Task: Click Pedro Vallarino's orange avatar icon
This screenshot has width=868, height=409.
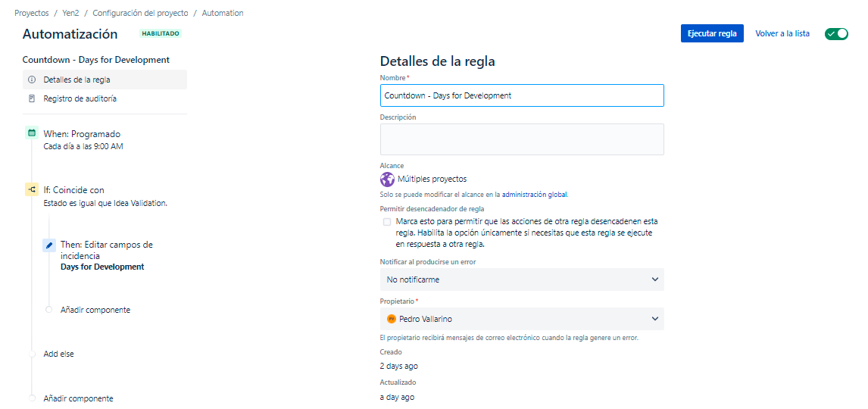Action: pos(392,320)
